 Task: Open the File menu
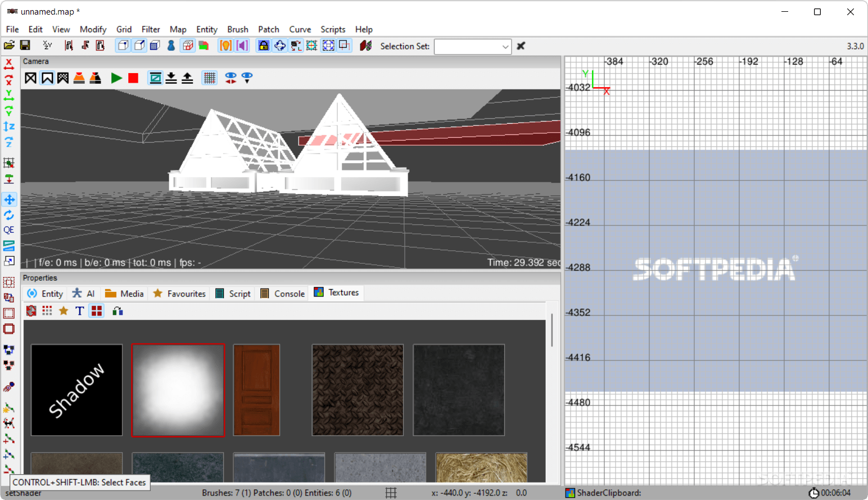coord(12,29)
